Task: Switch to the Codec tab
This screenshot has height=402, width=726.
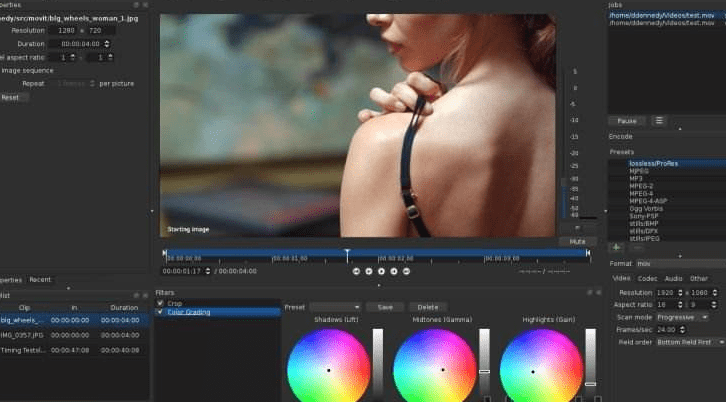Action: pyautogui.click(x=647, y=278)
